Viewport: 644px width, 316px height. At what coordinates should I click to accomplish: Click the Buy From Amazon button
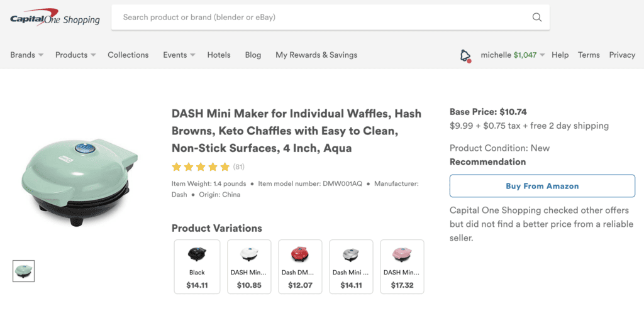point(542,186)
